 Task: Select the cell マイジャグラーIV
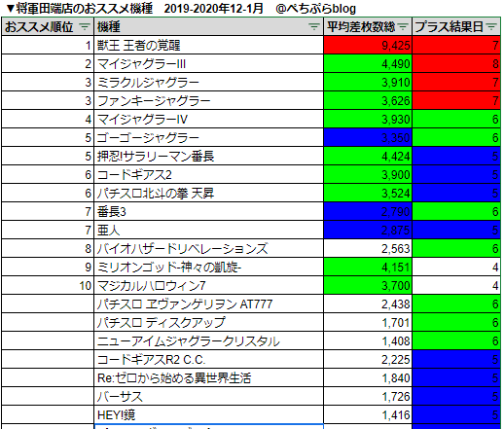click(208, 119)
